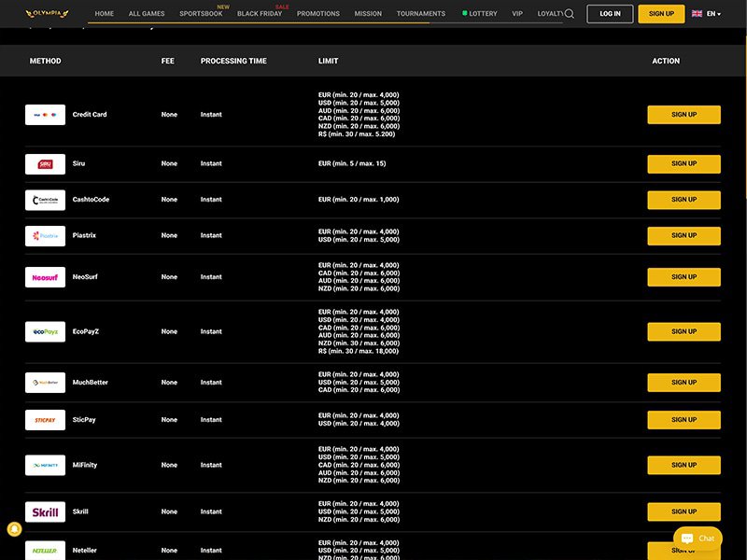This screenshot has height=560, width=747.
Task: Open the All Games menu
Action: [x=147, y=14]
